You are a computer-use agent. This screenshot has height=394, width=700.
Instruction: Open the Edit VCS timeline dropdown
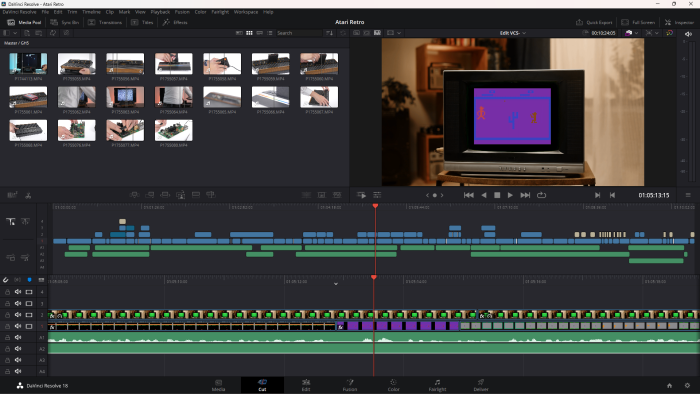pos(512,33)
